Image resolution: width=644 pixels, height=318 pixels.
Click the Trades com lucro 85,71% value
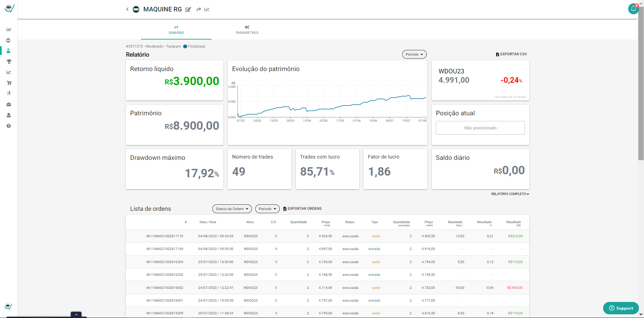point(317,172)
